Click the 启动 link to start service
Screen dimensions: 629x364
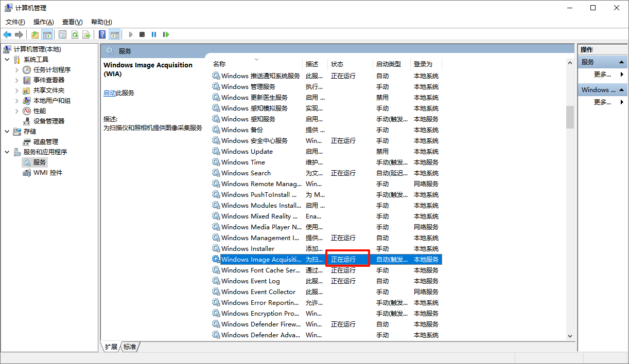tap(110, 93)
